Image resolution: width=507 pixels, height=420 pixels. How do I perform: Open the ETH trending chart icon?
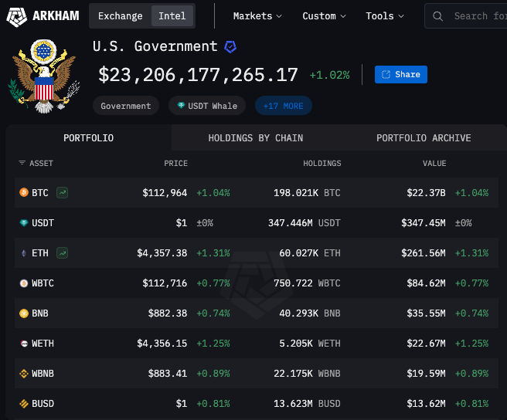(x=62, y=253)
